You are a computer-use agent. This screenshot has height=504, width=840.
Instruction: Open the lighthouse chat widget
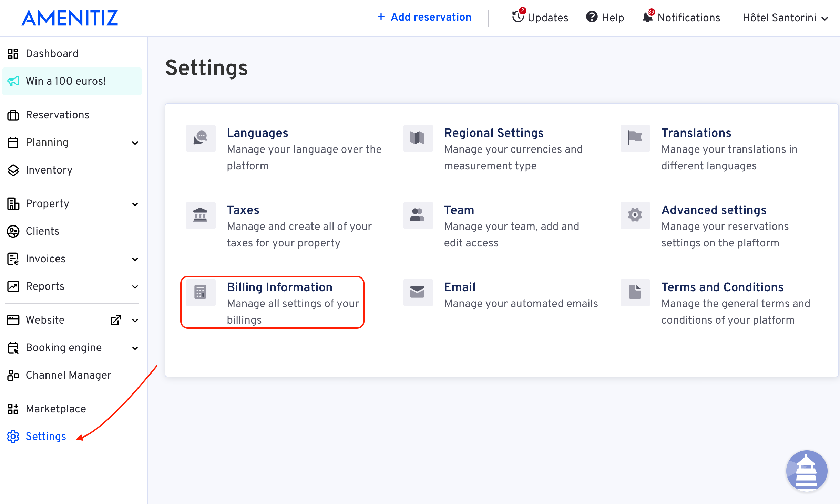[x=807, y=471]
